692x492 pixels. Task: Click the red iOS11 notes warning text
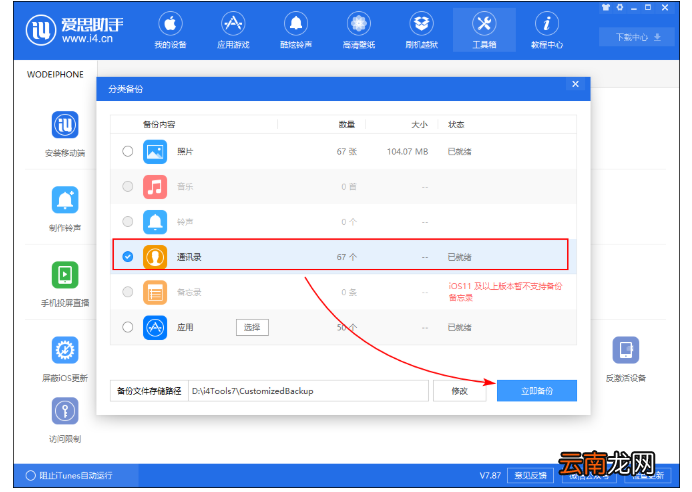tap(505, 292)
